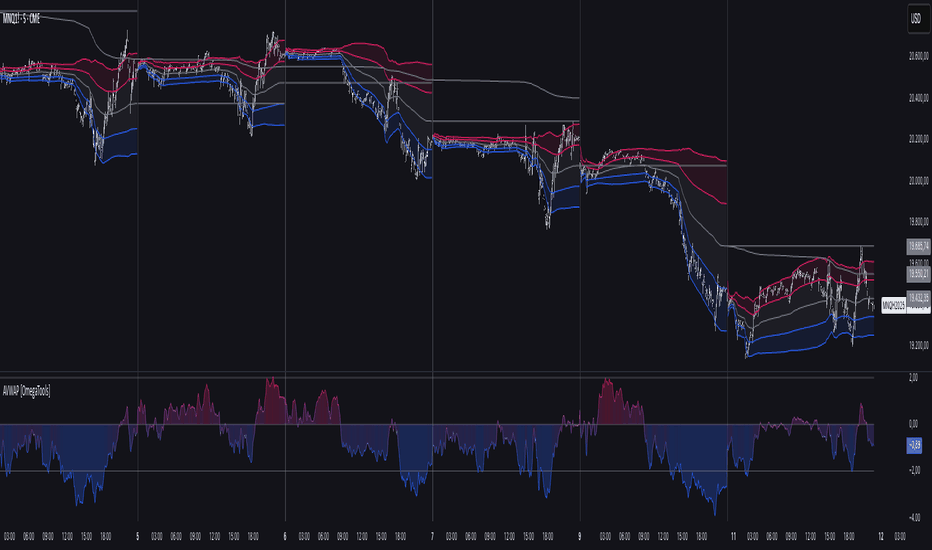Select the AVWAP [OmegaTools] indicator legend
932x550 pixels.
click(x=27, y=391)
